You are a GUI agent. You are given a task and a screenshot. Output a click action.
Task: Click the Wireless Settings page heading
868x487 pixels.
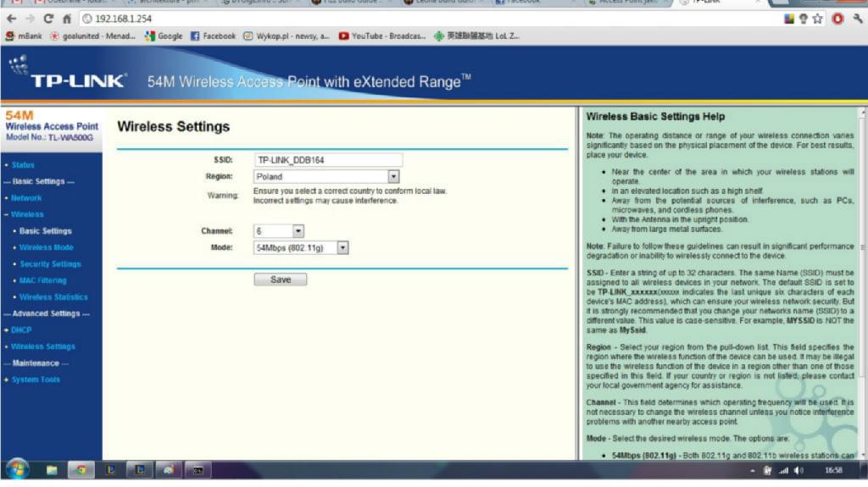click(x=173, y=127)
